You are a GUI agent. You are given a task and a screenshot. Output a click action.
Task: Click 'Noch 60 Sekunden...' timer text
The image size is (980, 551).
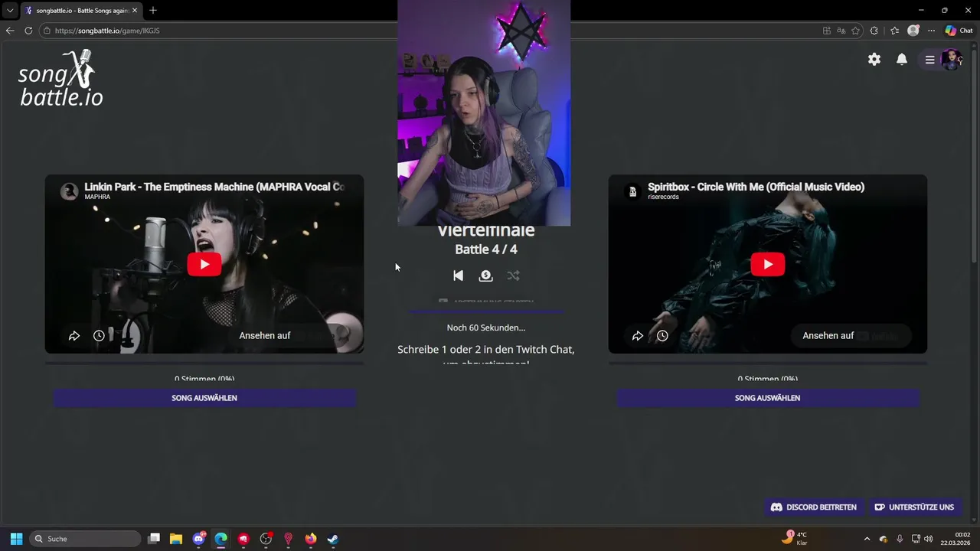(486, 328)
